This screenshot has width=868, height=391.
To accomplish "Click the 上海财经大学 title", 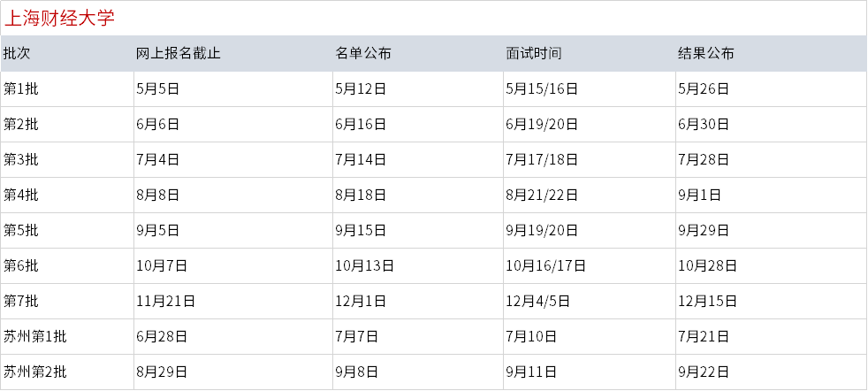I will [59, 19].
